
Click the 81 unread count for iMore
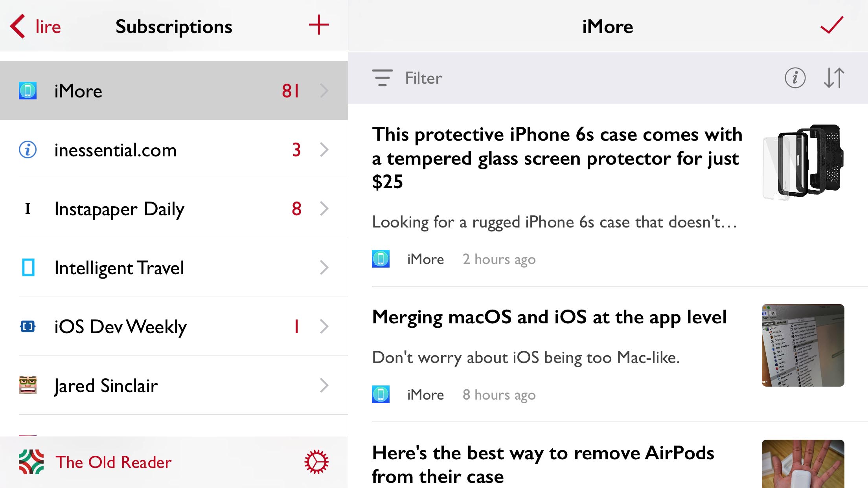(x=291, y=91)
